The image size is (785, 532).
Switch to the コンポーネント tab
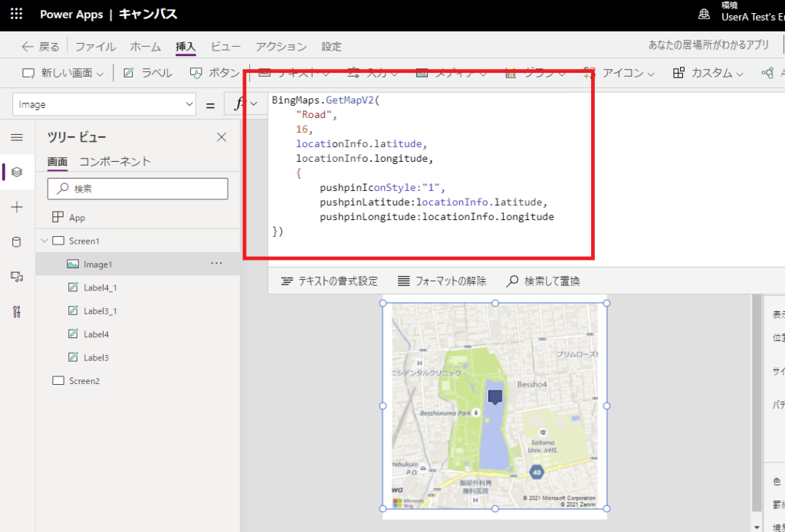[x=115, y=162]
